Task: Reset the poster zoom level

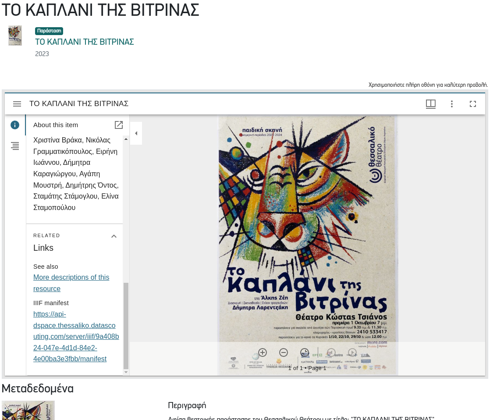Action: tap(305, 352)
